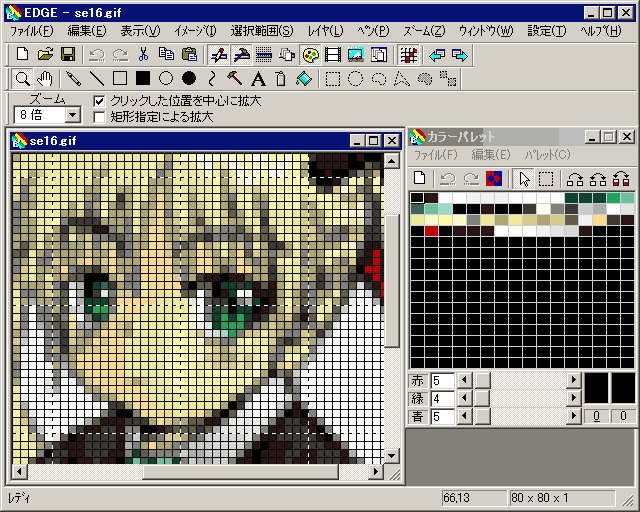640x512 pixels.
Task: Open the レイヤ(L) menu
Action: tap(325, 31)
